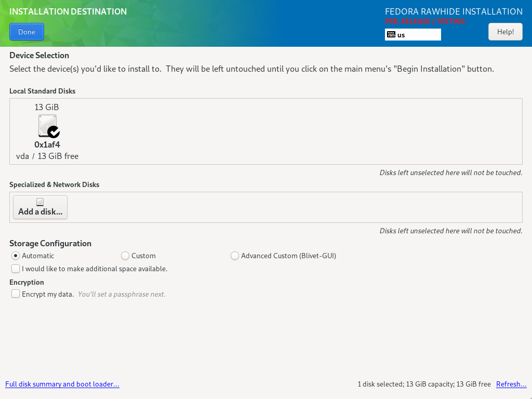Viewport: 532px width, 399px height.
Task: Open the Help! button
Action: coord(505,32)
